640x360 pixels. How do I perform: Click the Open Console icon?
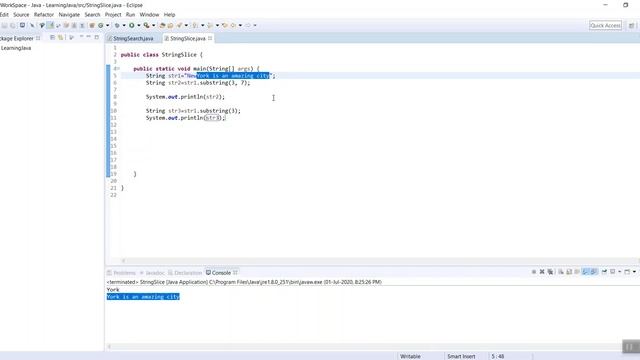tap(627, 272)
